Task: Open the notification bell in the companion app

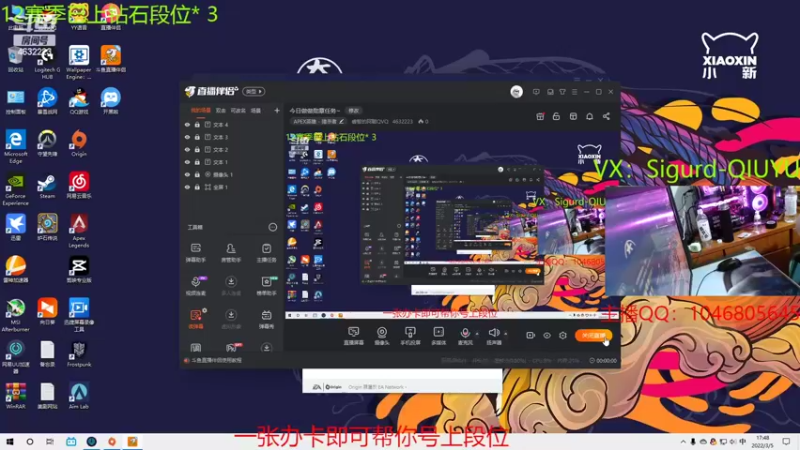Action: click(x=589, y=116)
